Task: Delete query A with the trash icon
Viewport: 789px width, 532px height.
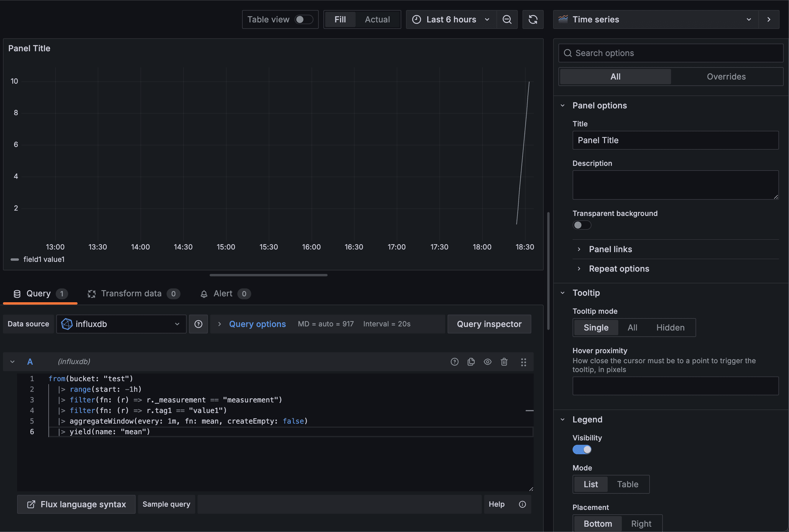Action: [x=504, y=362]
